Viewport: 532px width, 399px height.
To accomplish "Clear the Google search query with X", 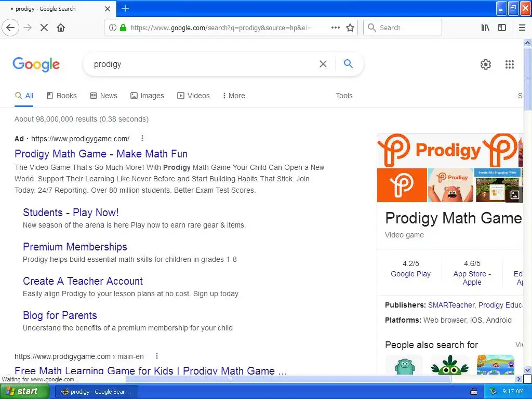I will coord(323,64).
